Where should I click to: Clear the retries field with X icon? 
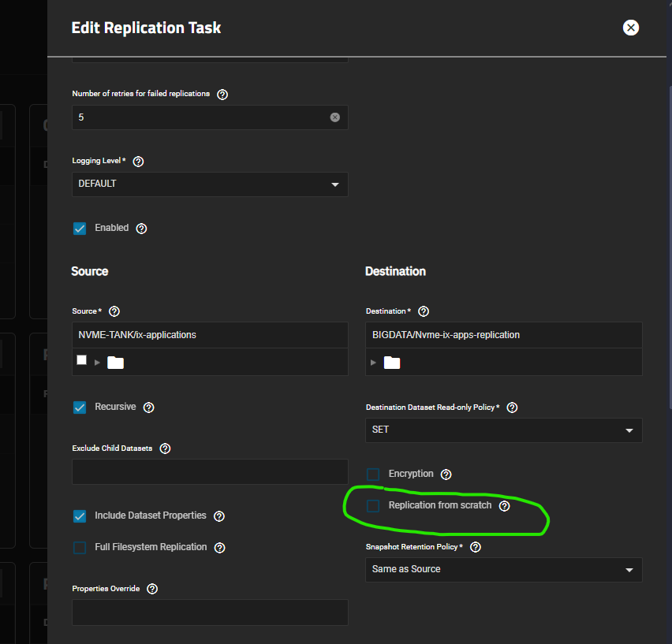[x=334, y=117]
